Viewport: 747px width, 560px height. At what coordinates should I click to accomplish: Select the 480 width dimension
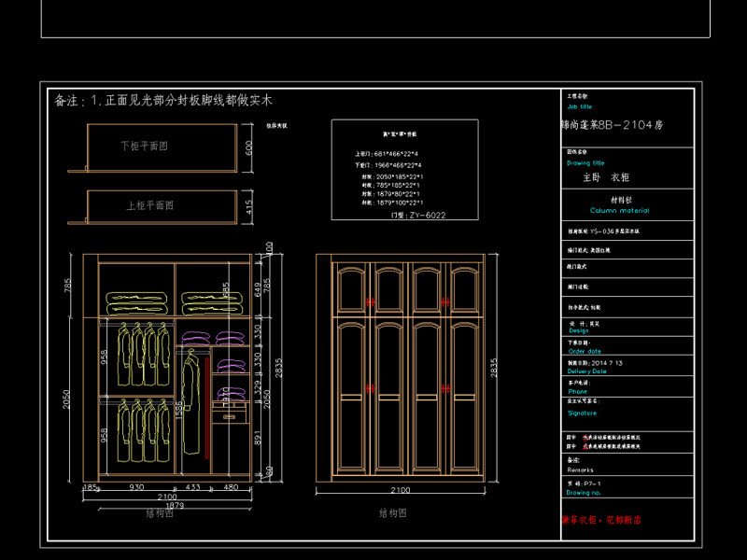[231, 487]
